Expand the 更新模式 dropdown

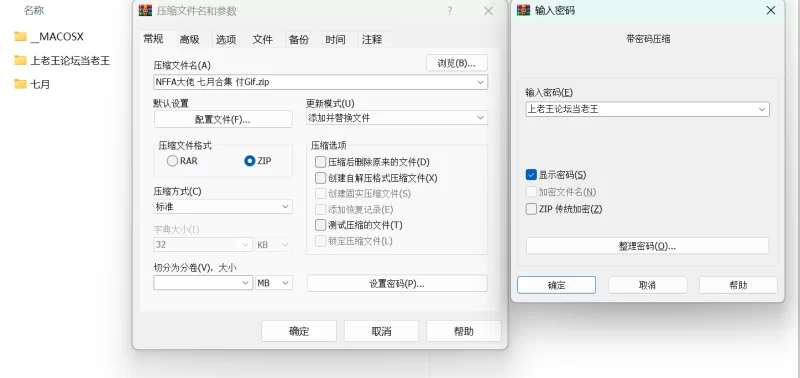(x=396, y=118)
